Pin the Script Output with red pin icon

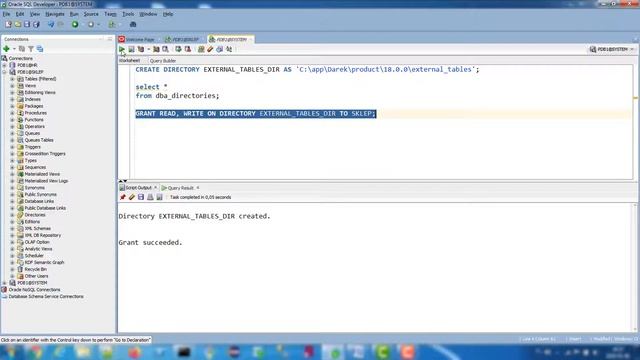pos(123,197)
